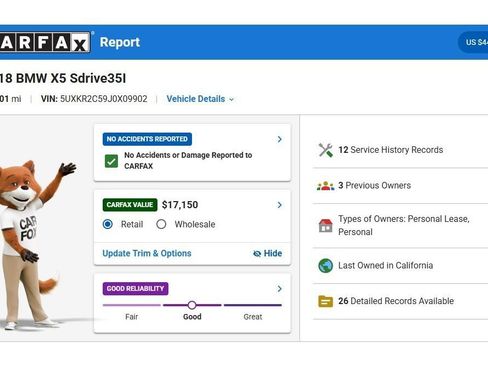Hide the CARFAX value card
The width and height of the screenshot is (488, 366).
click(268, 253)
